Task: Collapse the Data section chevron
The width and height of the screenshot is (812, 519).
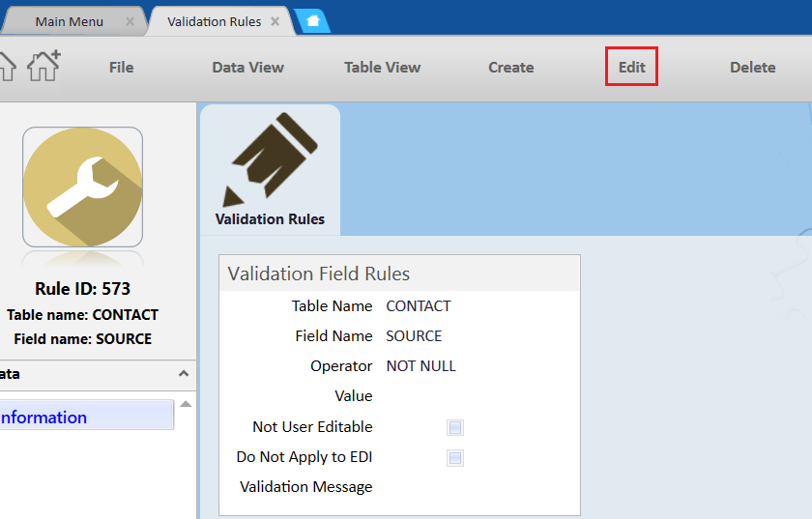Action: (x=184, y=373)
